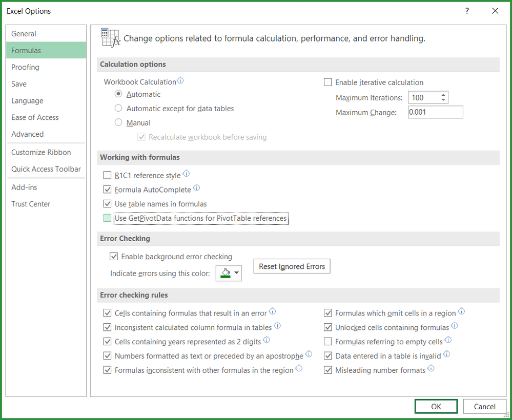Click info icon for numbers formatted as text
The height and width of the screenshot is (420, 512).
309,354
